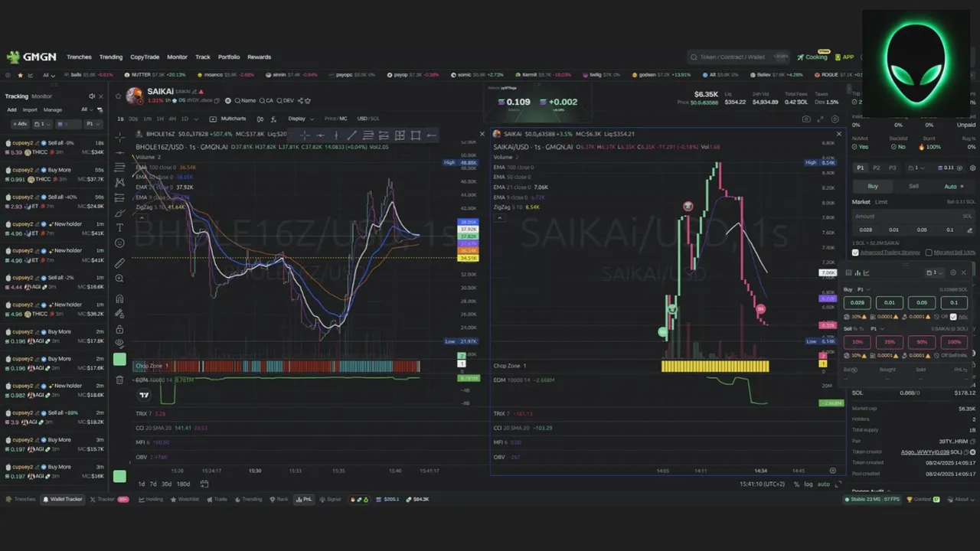Open the Portfolio menu item
980x551 pixels.
coord(229,57)
